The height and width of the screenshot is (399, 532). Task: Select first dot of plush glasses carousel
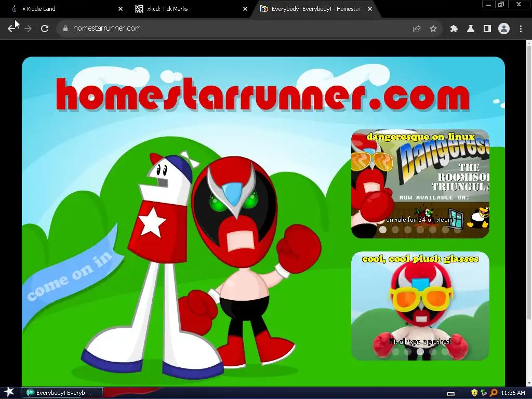coord(395,352)
